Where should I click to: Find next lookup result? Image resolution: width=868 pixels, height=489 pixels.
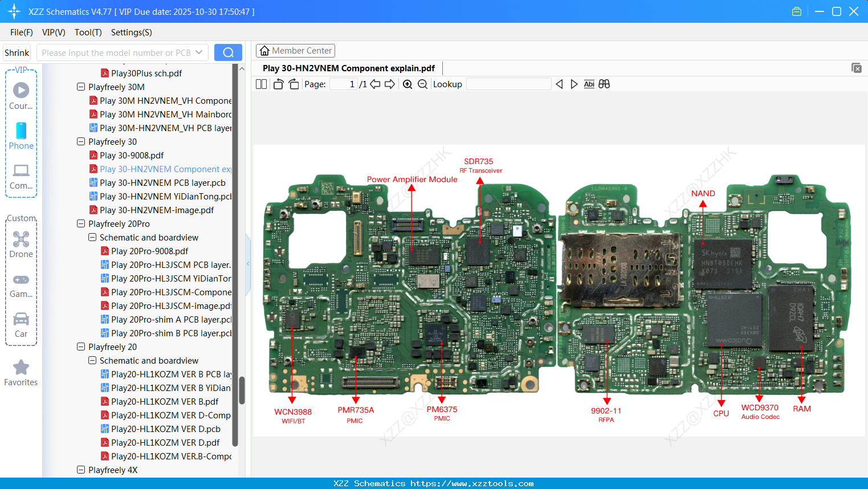click(574, 84)
